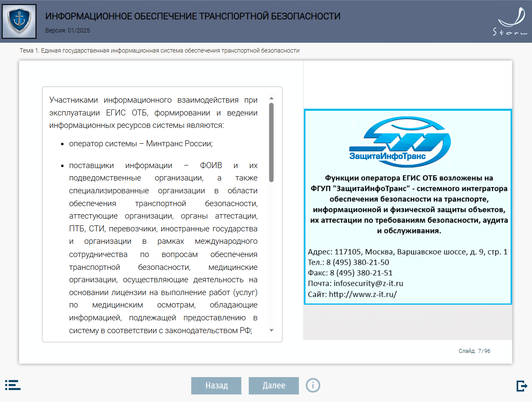Advance with the Далее button

click(x=274, y=386)
